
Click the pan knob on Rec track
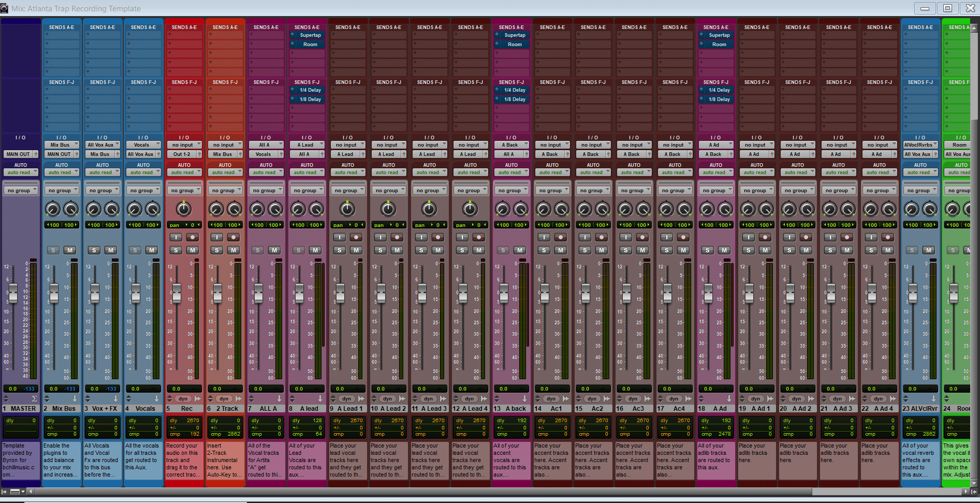coord(184,209)
